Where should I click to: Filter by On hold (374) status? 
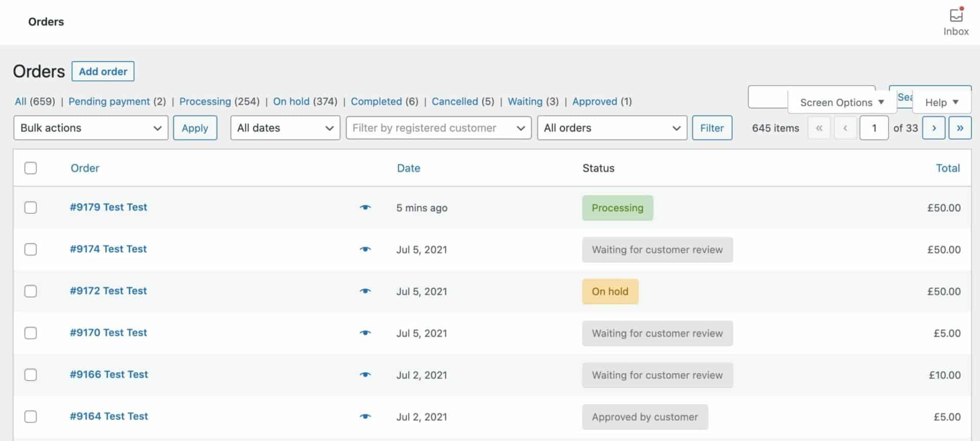[305, 101]
